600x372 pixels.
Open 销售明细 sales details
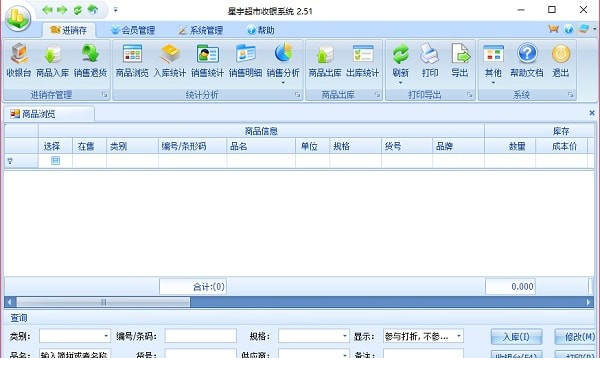245,60
